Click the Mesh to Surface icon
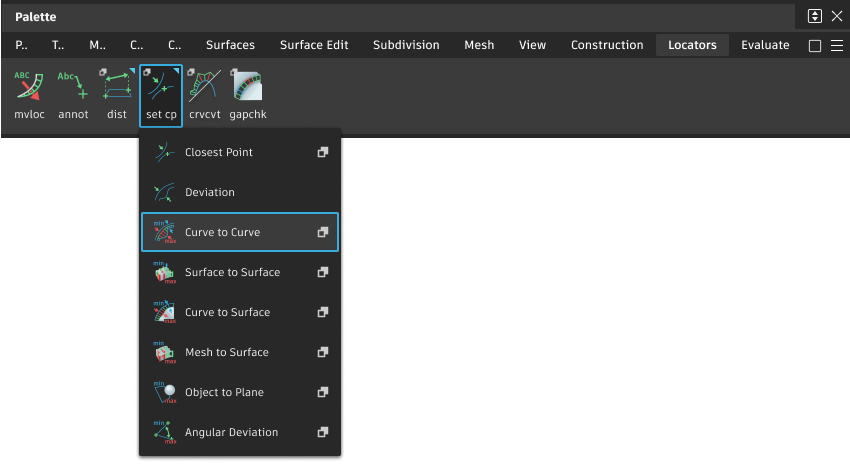 (165, 352)
